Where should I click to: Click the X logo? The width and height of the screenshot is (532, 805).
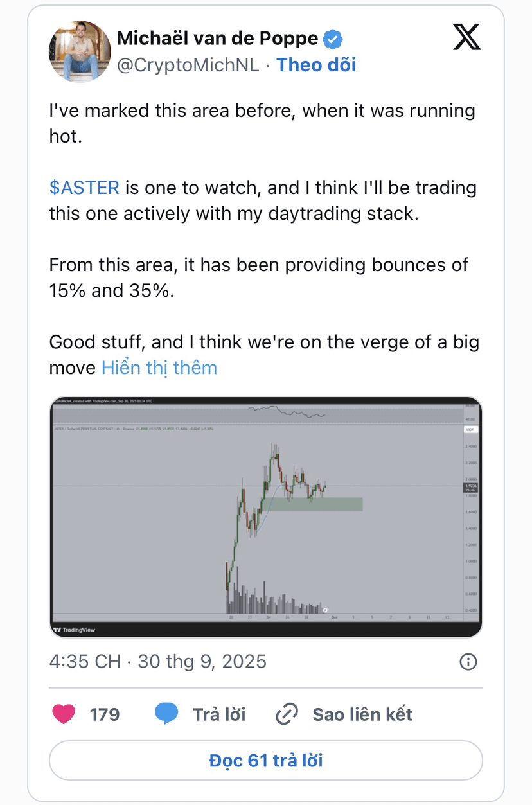click(x=467, y=37)
